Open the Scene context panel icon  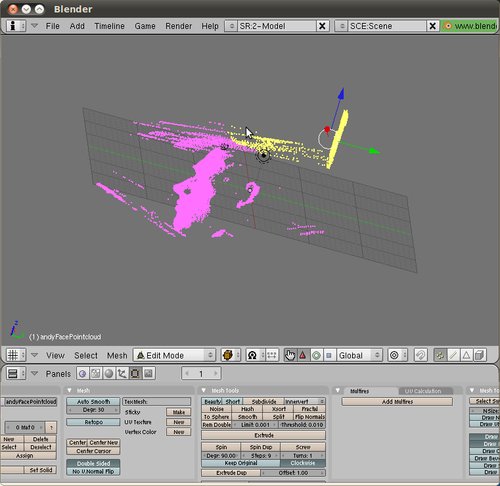[x=148, y=374]
